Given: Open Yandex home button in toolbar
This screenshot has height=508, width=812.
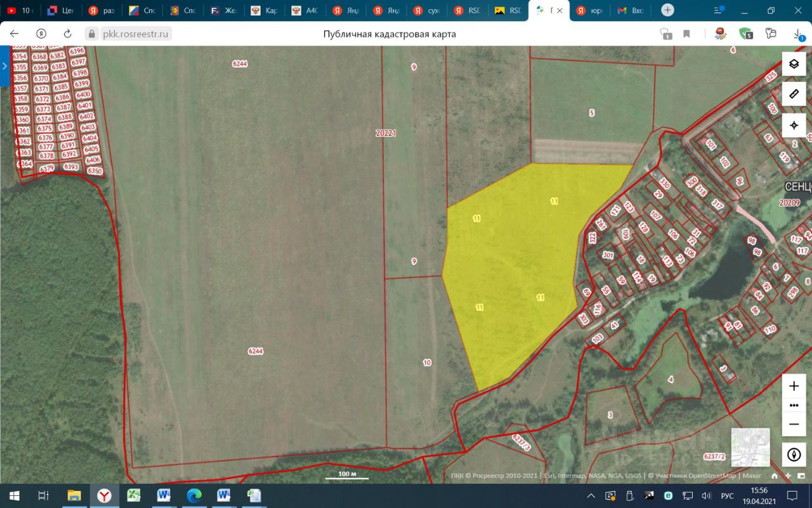Looking at the screenshot, I should coord(41,34).
